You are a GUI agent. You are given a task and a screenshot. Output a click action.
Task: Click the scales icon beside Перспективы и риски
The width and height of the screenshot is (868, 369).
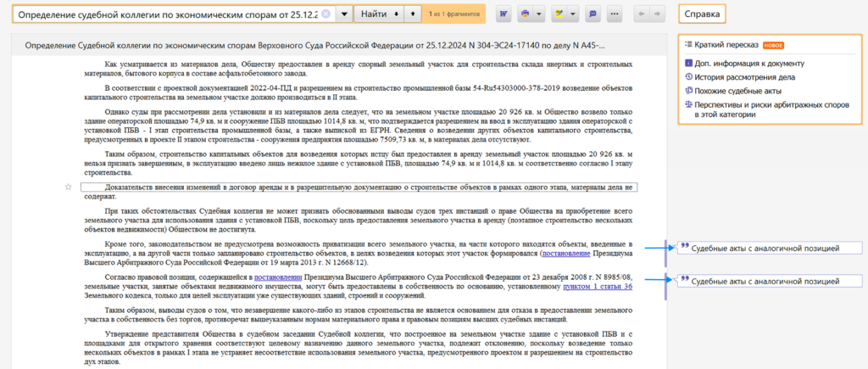point(688,104)
